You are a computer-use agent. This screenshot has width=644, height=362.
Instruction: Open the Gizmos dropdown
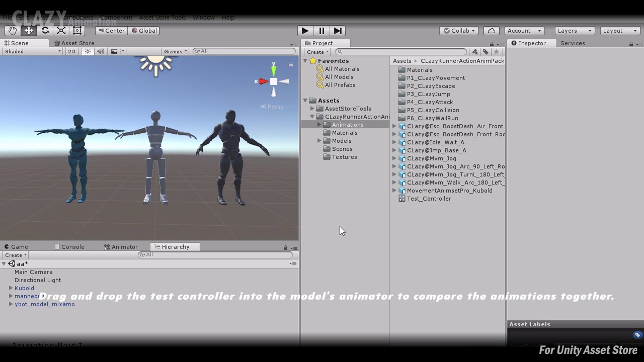tap(175, 51)
